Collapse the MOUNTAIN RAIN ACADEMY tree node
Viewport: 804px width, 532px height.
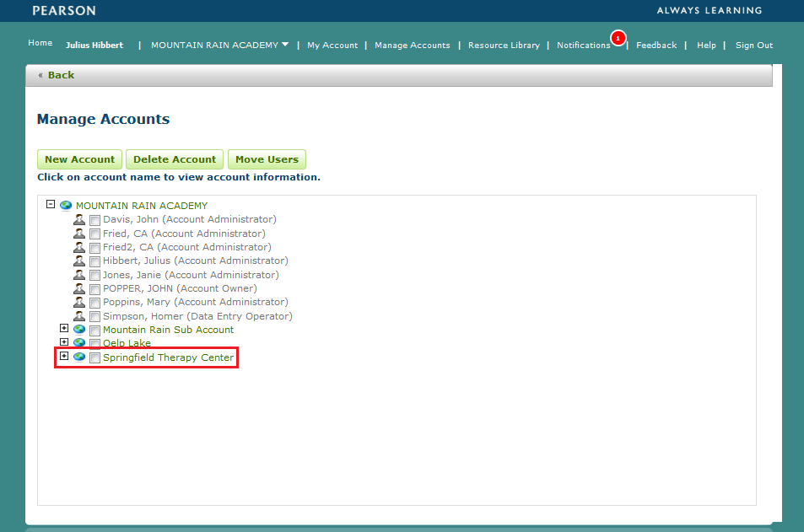click(x=51, y=205)
